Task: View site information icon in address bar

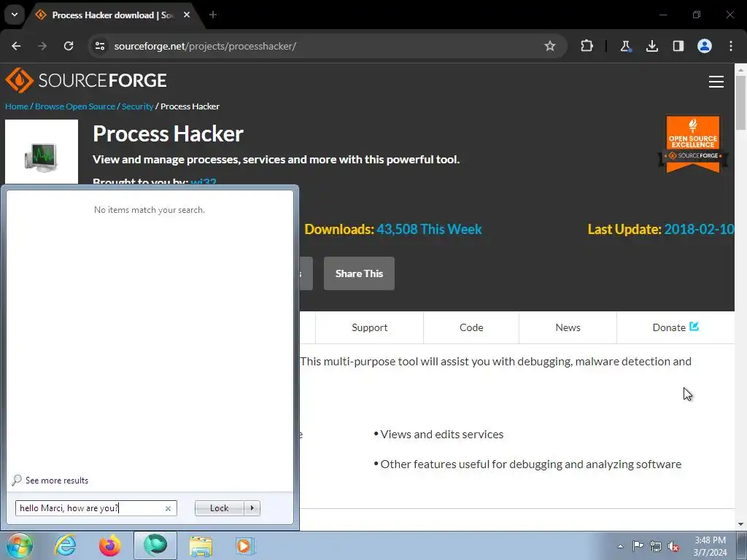Action: click(100, 46)
